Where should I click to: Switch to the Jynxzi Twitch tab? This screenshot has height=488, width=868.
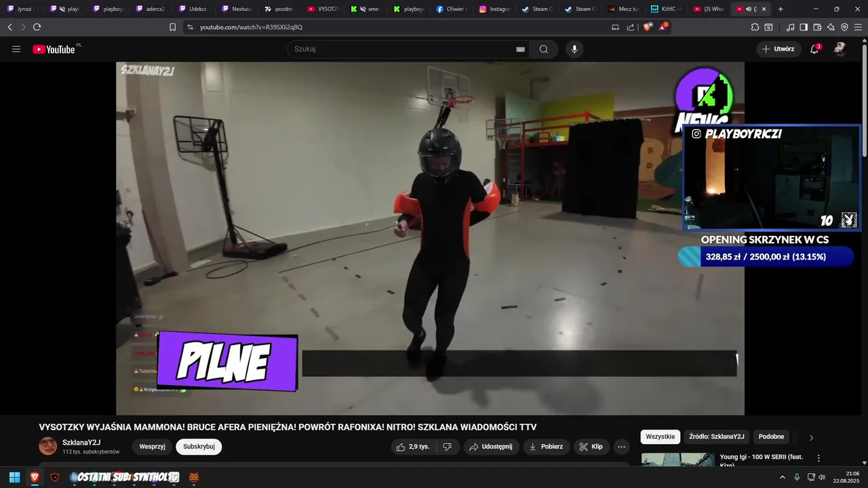tap(22, 9)
